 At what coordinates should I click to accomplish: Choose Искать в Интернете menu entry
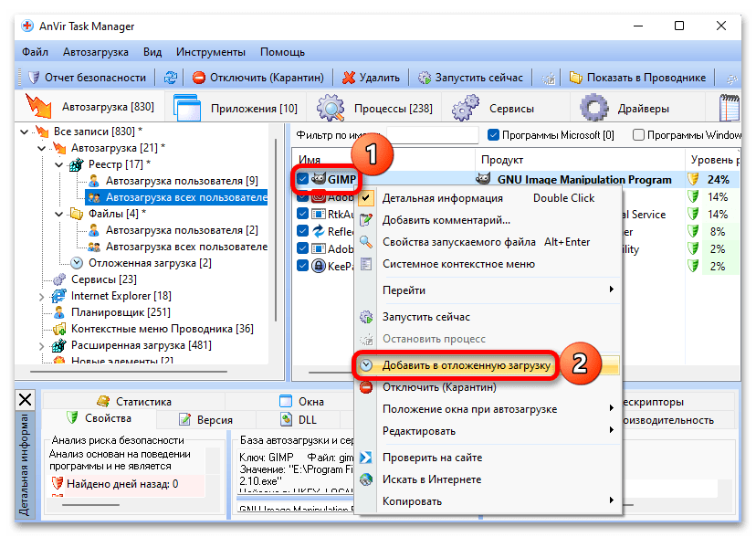(x=487, y=479)
